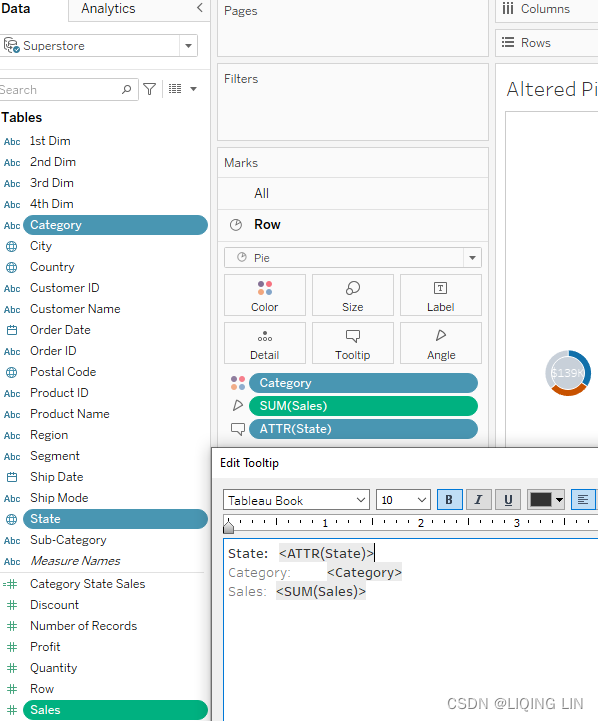Toggle Bold in Edit Tooltip

(x=449, y=500)
